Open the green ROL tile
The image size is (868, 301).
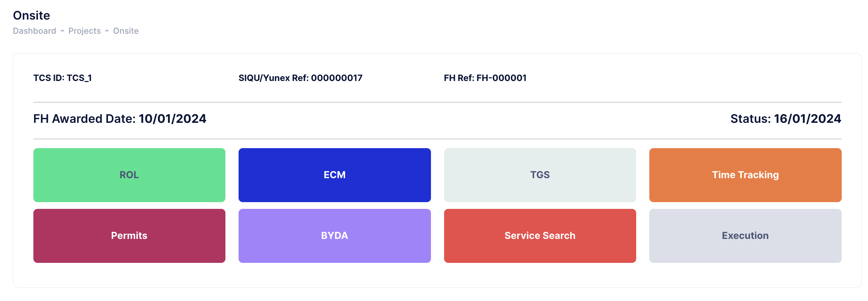[x=129, y=175]
